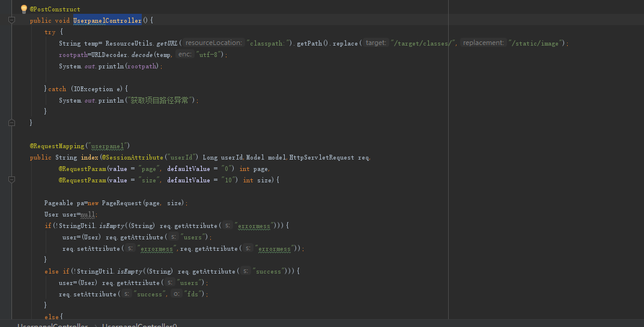Click the highlighted UserpanelController method name
This screenshot has width=644, height=327.
[x=107, y=20]
